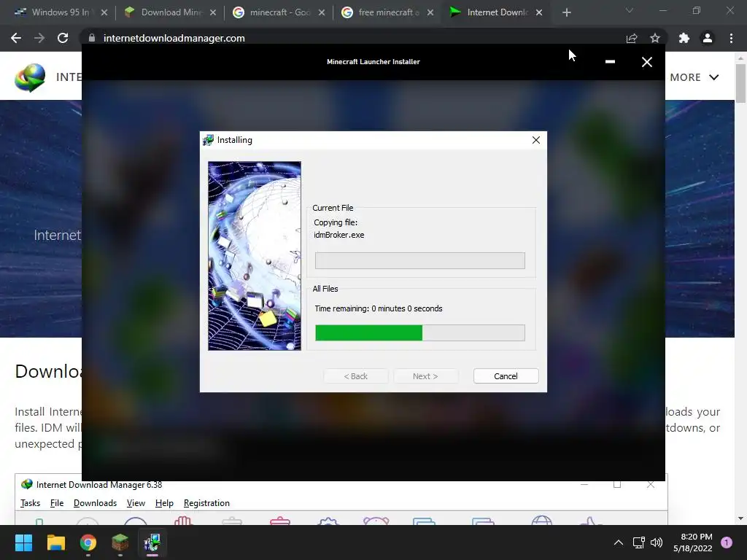Open Chrome tab search dropdown
This screenshot has height=560, width=747.
pos(630,10)
